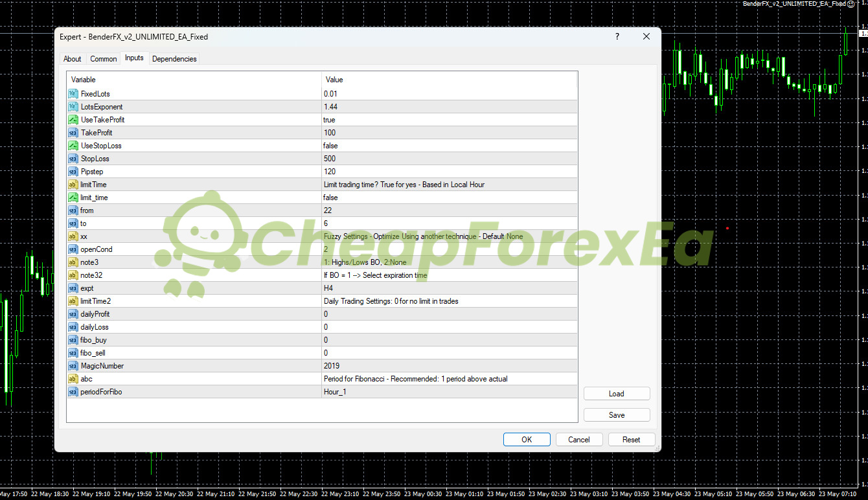Click the dailyProfit integer icon
This screenshot has width=868, height=500.
pos(73,314)
